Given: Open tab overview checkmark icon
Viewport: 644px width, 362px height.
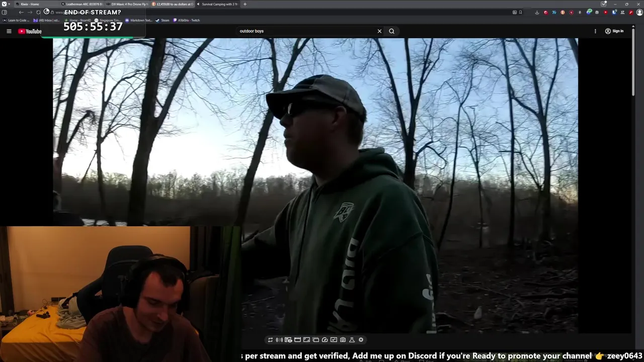Looking at the screenshot, I should coord(604,4).
